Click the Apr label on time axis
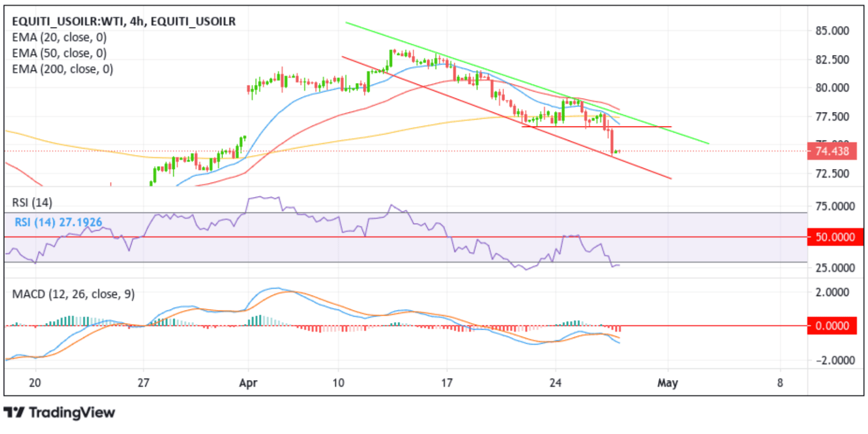Screen dimensions: 868x434 pos(248,383)
